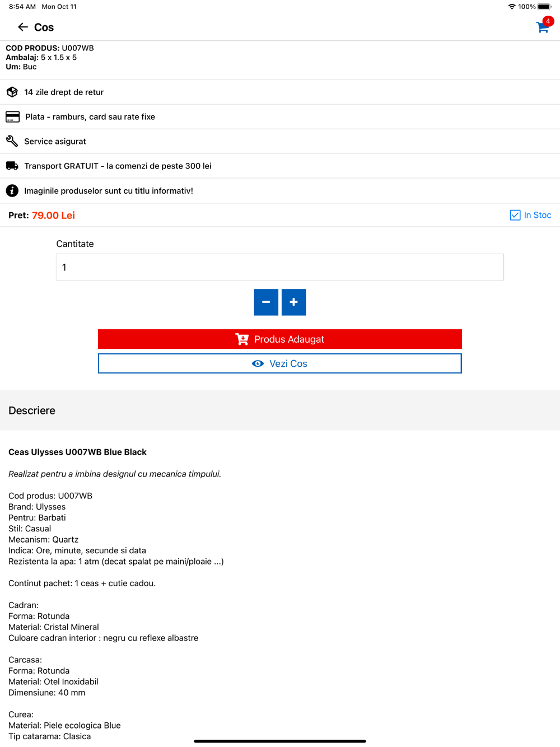Tap the 'COD PRODUS: U007WB' line
The height and width of the screenshot is (747, 560).
tap(50, 48)
